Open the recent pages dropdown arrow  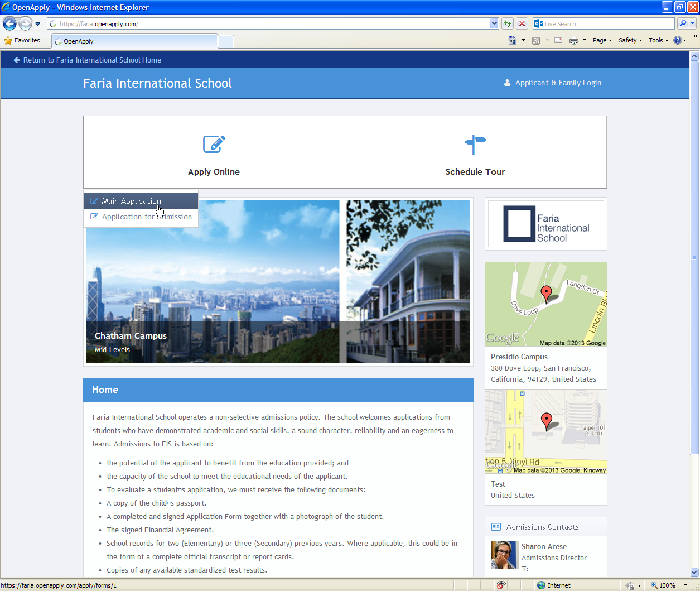point(37,24)
